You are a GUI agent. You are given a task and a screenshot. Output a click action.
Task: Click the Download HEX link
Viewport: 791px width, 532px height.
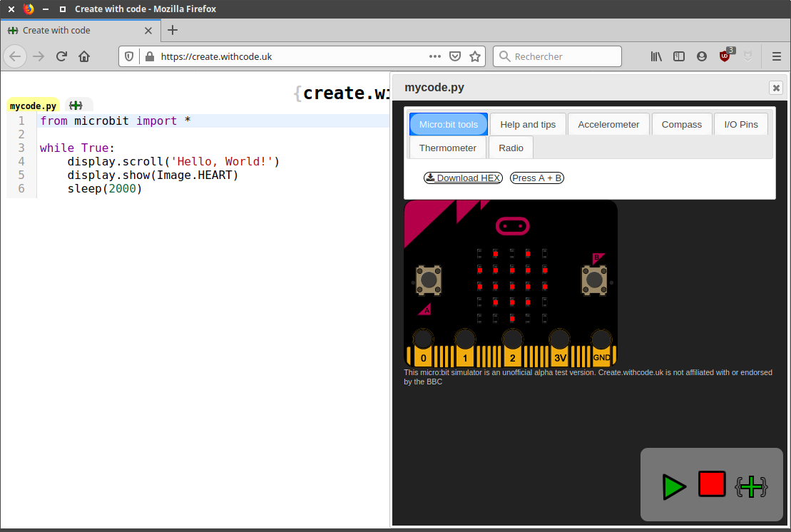click(x=463, y=178)
